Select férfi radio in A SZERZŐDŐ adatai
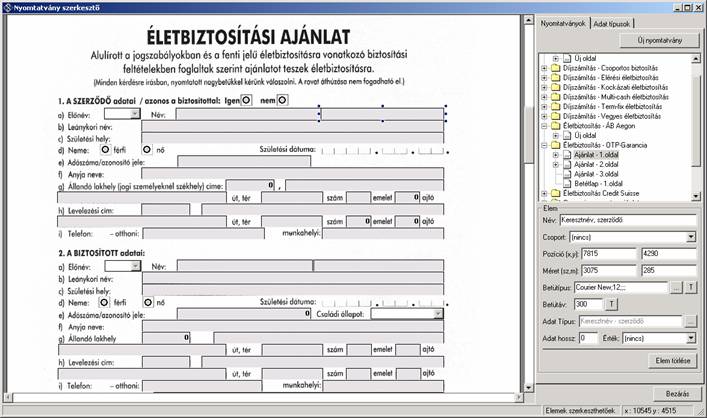 105,149
